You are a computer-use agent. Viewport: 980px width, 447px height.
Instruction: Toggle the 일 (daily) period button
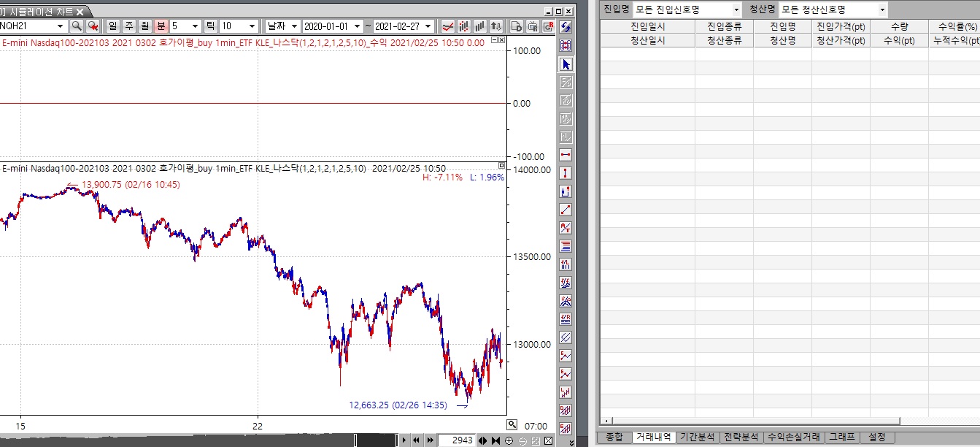pyautogui.click(x=113, y=26)
